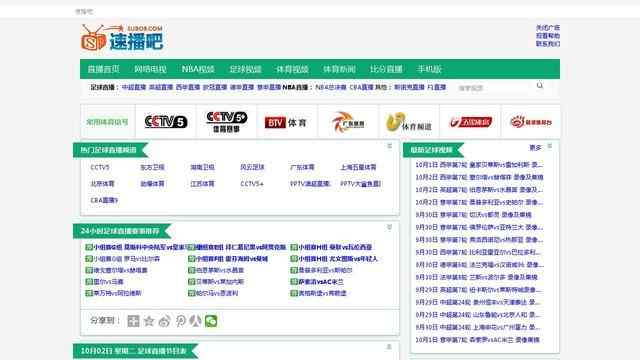Open 湖南卫视 in the hot channels list

pos(202,167)
